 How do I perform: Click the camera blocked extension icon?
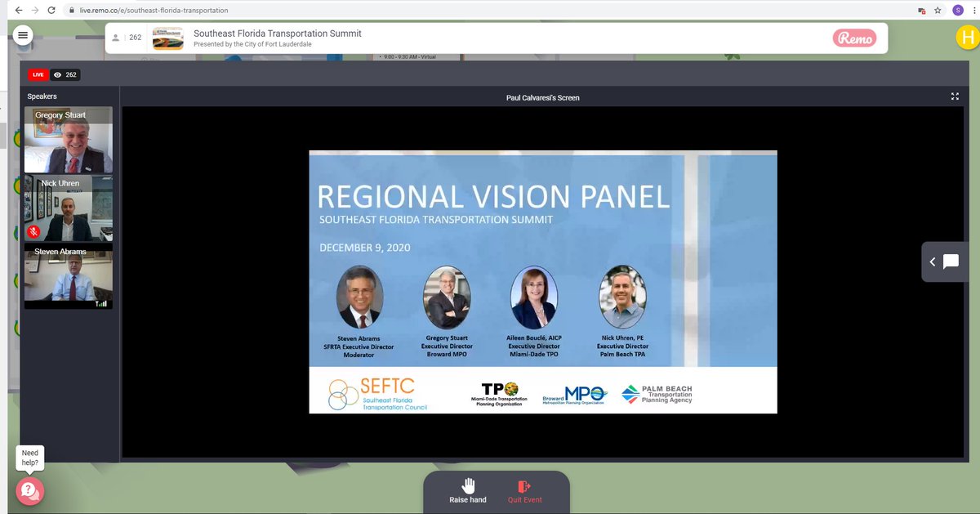[921, 11]
